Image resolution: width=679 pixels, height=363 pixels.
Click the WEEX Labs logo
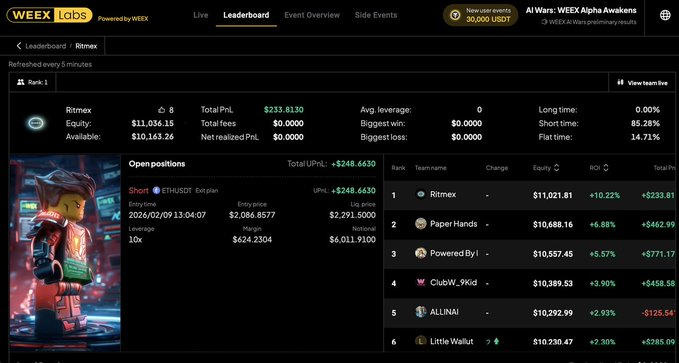pos(49,15)
